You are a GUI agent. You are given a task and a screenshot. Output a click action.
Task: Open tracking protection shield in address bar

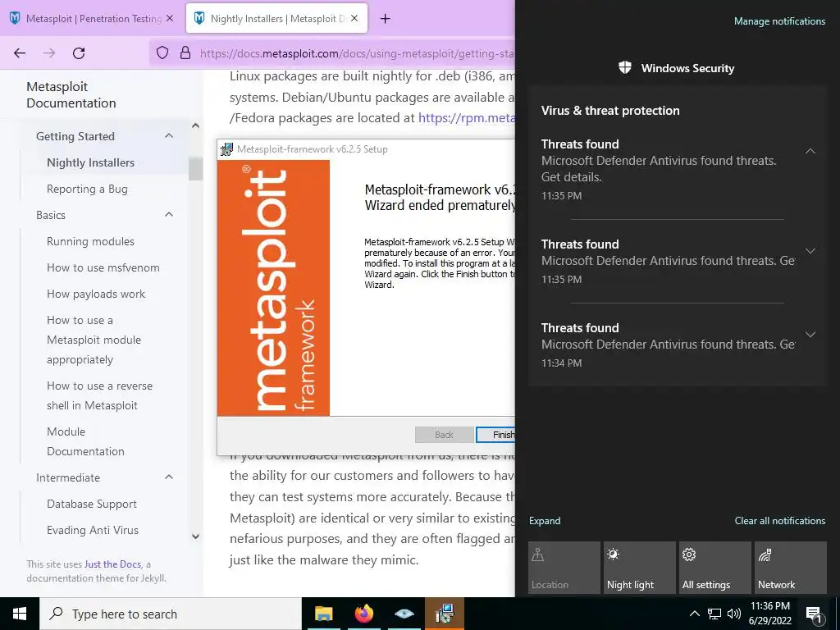pos(162,52)
